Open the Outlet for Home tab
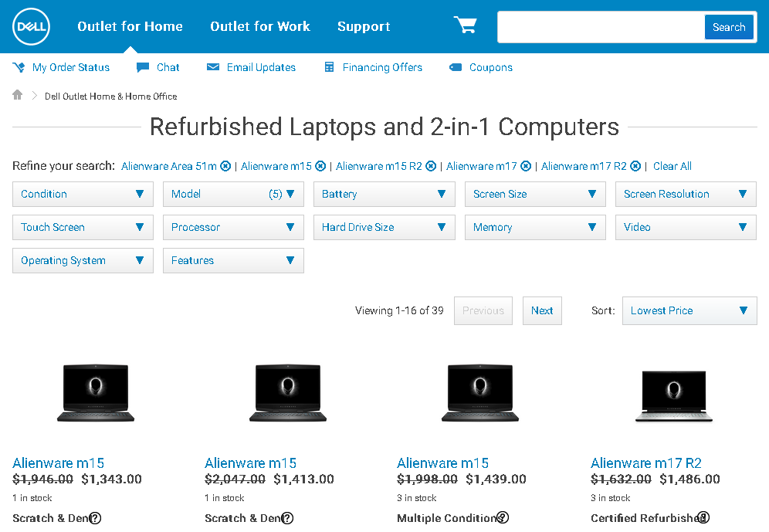 pos(130,26)
